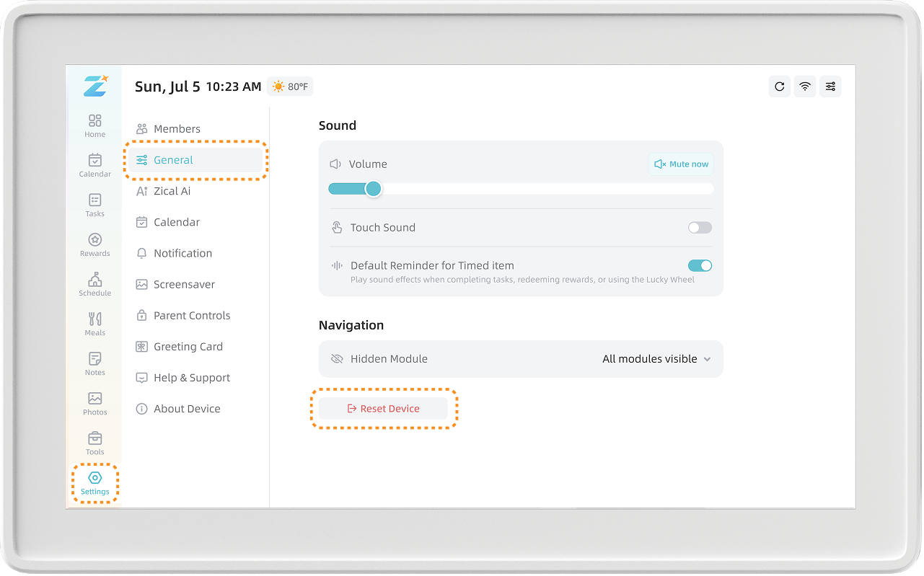Open quick settings sliders icon top right
This screenshot has width=924, height=576.
click(x=830, y=87)
